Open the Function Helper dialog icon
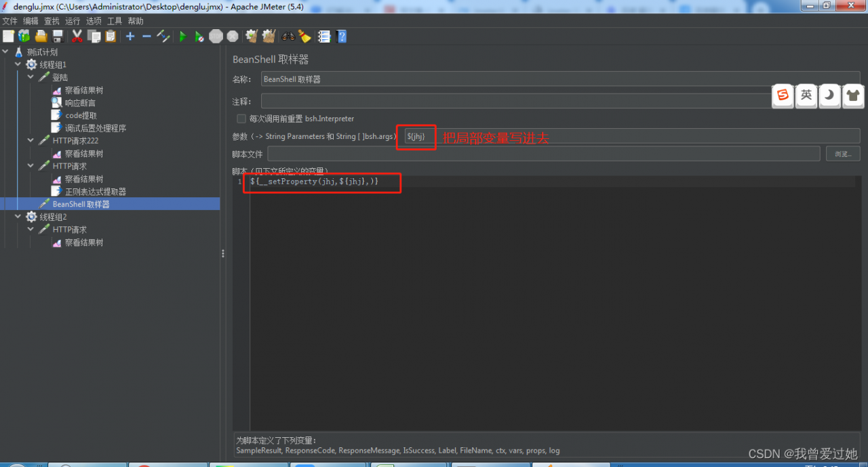868x467 pixels. click(324, 36)
